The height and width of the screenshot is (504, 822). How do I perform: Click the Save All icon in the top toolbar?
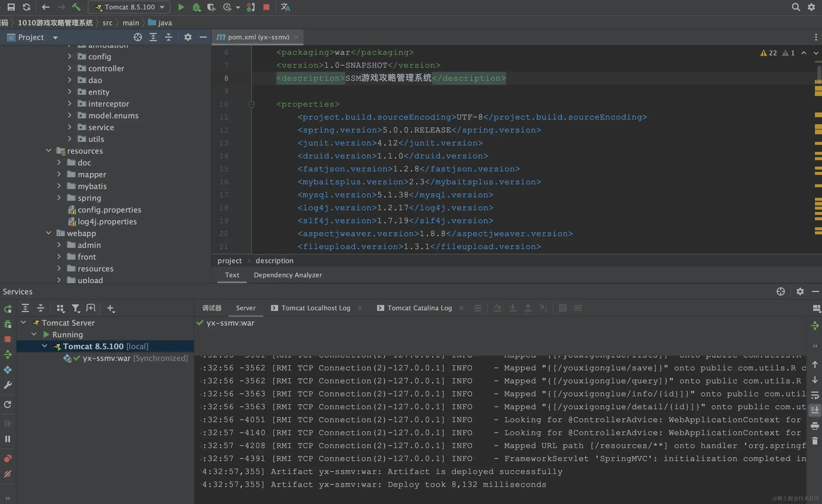[x=11, y=7]
